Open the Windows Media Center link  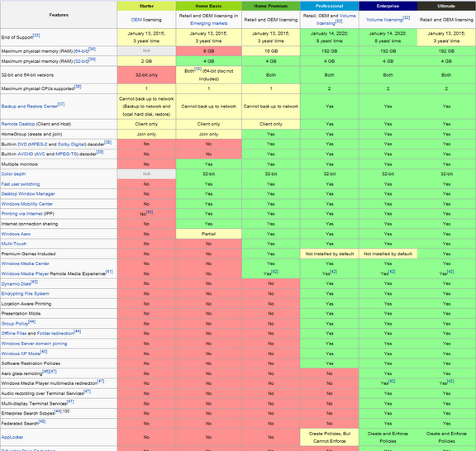[x=25, y=263]
